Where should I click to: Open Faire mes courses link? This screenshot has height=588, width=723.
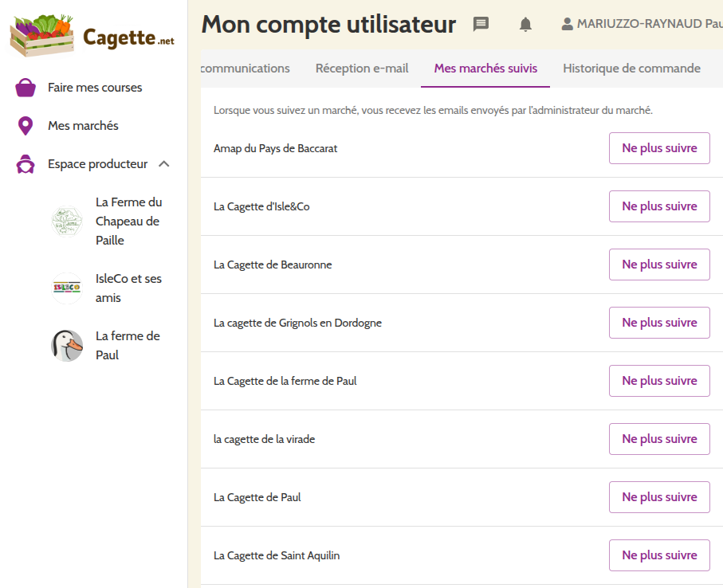point(95,88)
